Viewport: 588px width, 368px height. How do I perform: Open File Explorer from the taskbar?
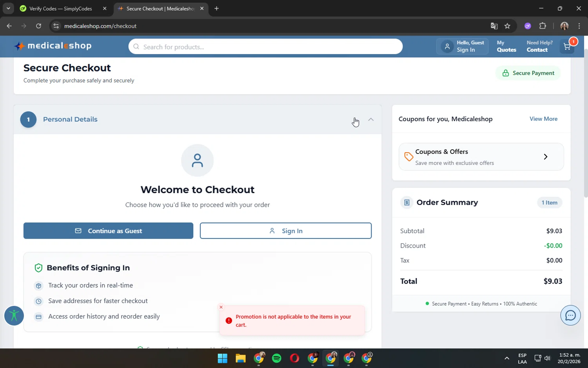click(x=240, y=358)
